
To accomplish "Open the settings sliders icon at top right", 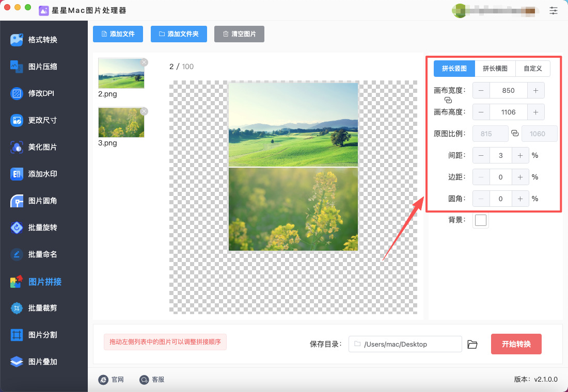I will 554,10.
